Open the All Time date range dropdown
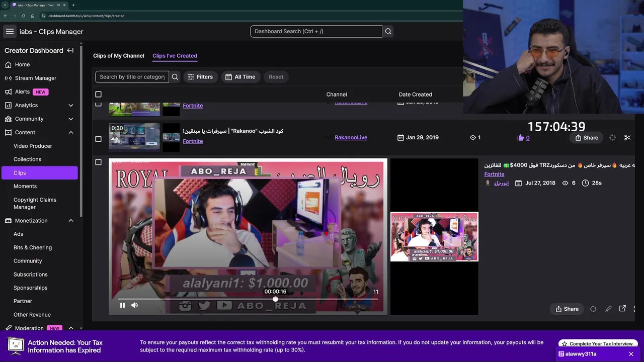 [240, 77]
